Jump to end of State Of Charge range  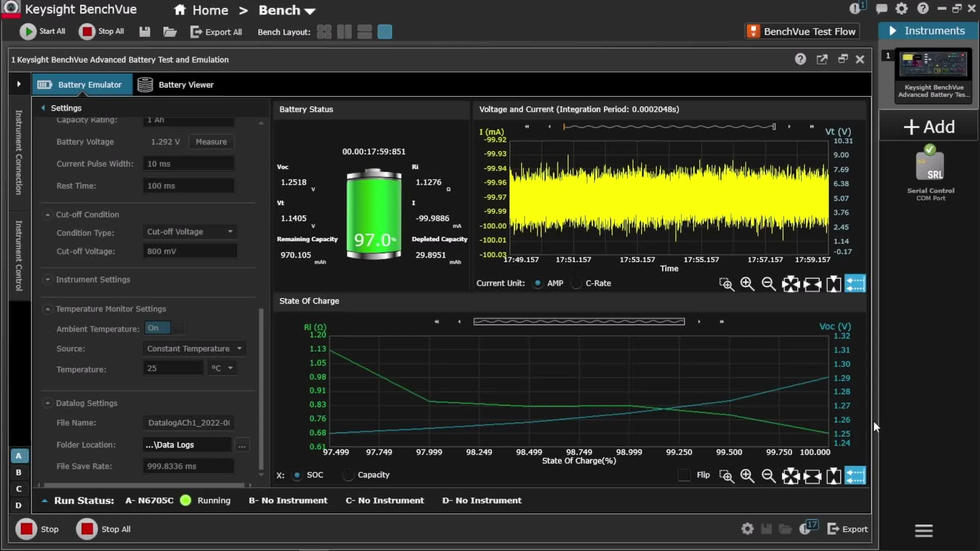(722, 321)
